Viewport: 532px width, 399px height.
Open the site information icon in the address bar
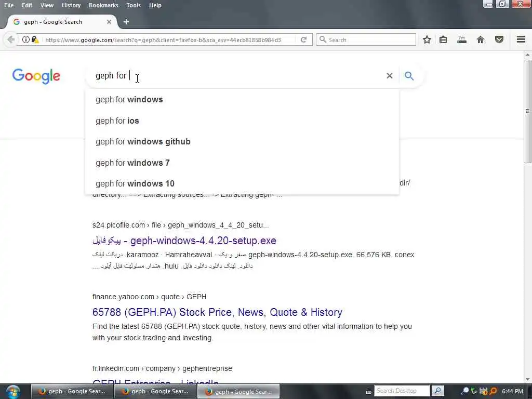(26, 39)
